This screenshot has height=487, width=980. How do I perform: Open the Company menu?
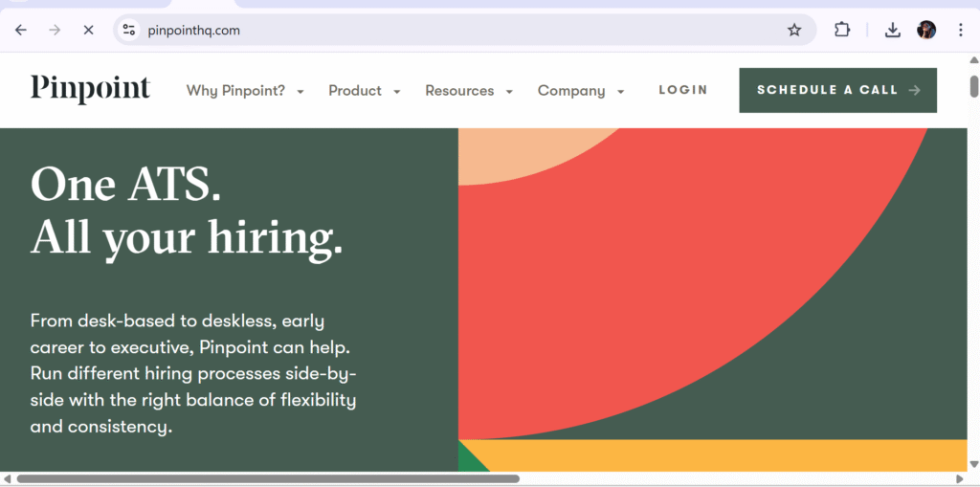[571, 91]
